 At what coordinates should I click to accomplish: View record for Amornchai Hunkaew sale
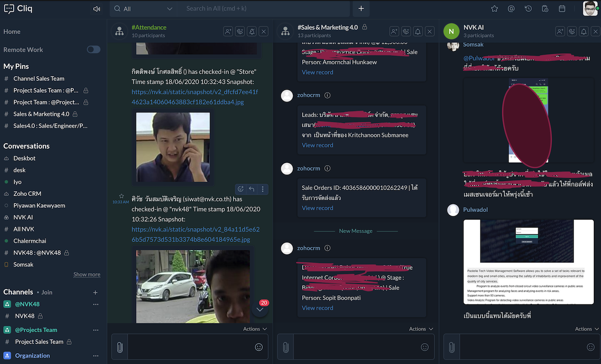click(317, 72)
